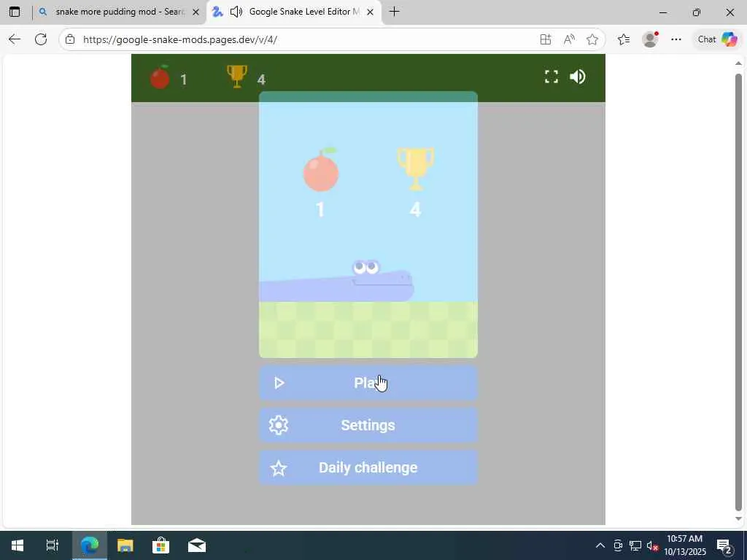Click the Meet Now tray icon

pyautogui.click(x=618, y=545)
